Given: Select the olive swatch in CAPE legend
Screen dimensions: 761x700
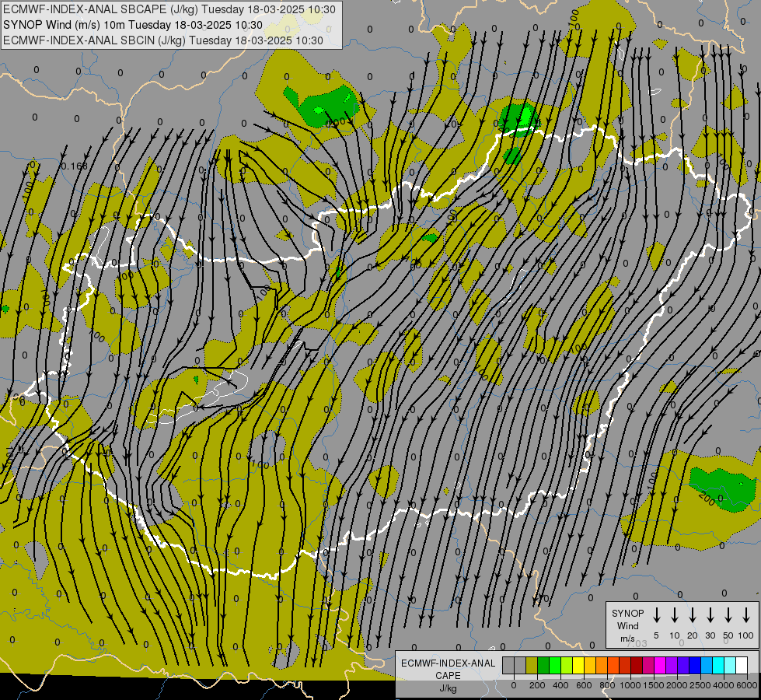Looking at the screenshot, I should 532,665.
